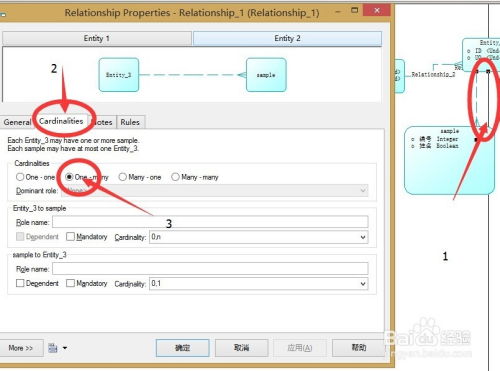Click the Entity_3 box in preview

[x=119, y=75]
